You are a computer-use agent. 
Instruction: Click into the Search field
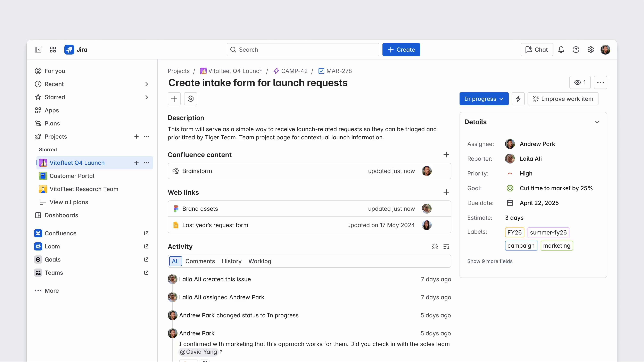click(x=303, y=49)
